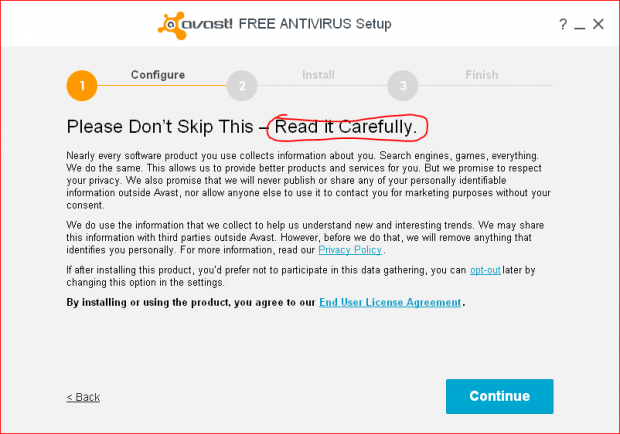Open the End User License Agreement link

390,302
